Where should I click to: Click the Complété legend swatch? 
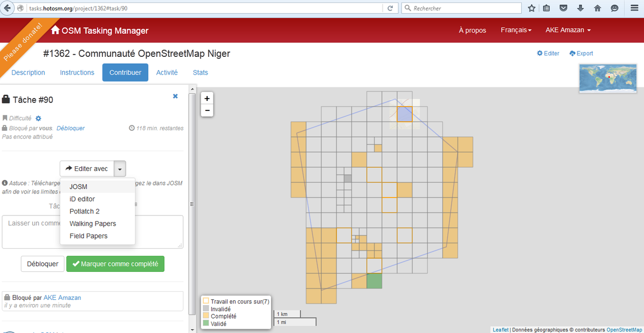206,316
